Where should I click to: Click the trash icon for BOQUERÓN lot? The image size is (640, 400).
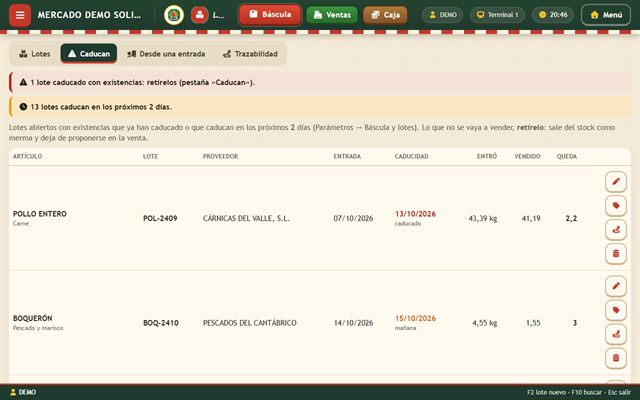click(x=616, y=358)
